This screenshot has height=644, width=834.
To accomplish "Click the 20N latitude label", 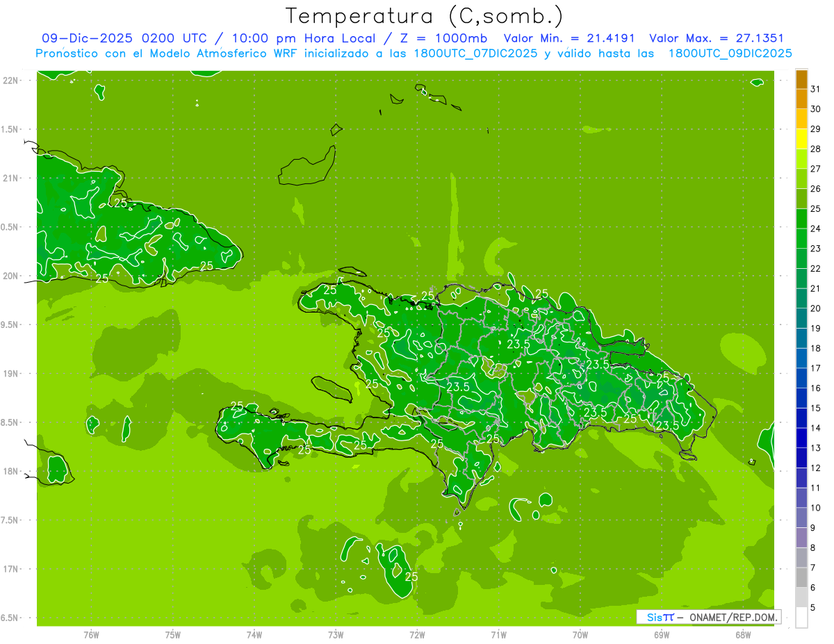I will tap(10, 276).
